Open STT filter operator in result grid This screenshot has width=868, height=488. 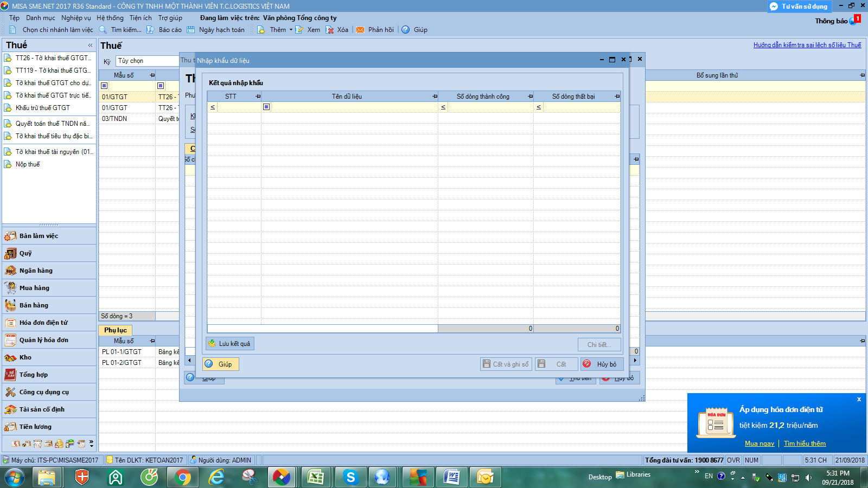tap(213, 107)
